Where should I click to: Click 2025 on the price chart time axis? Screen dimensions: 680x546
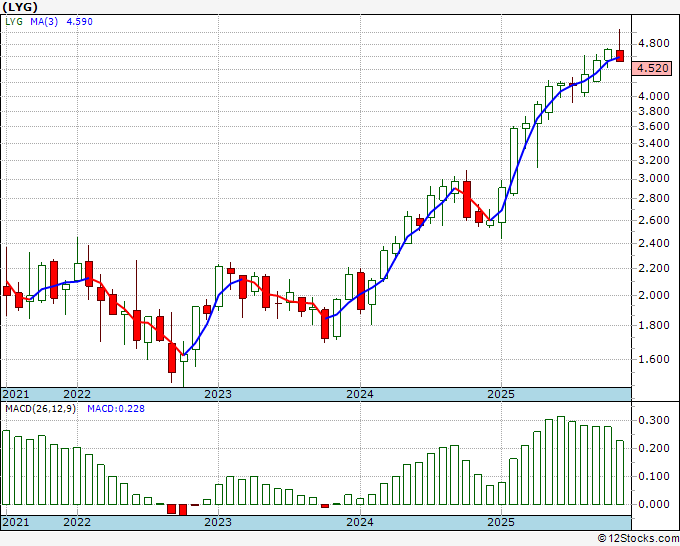click(501, 394)
